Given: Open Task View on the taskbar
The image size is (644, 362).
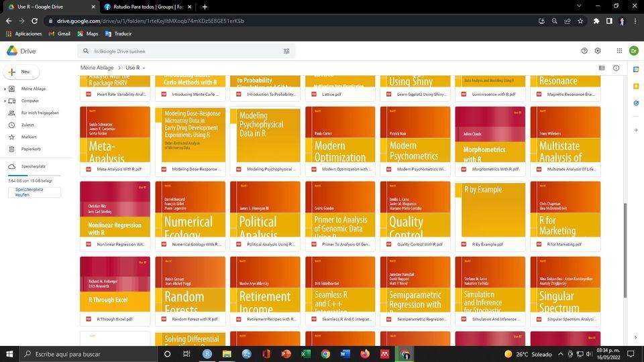Looking at the screenshot, I should (186, 354).
